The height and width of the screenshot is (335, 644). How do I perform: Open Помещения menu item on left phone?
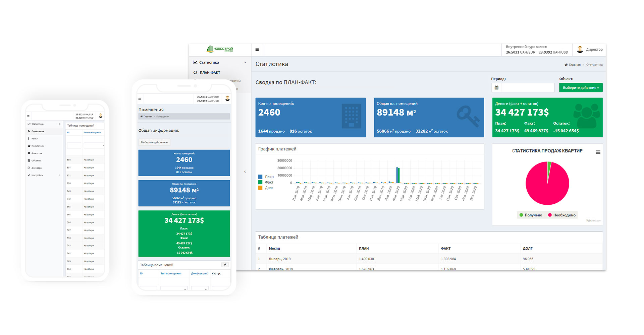coord(44,131)
